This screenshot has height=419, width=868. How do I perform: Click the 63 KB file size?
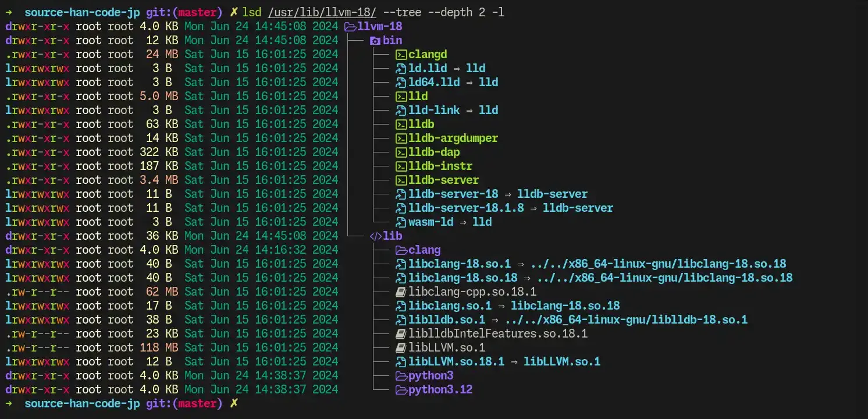tap(162, 124)
